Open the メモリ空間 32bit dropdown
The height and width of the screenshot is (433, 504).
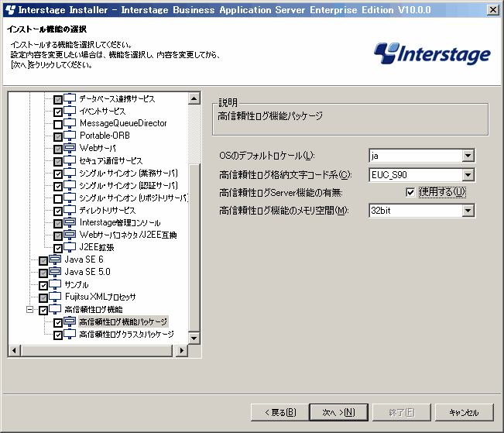(468, 211)
